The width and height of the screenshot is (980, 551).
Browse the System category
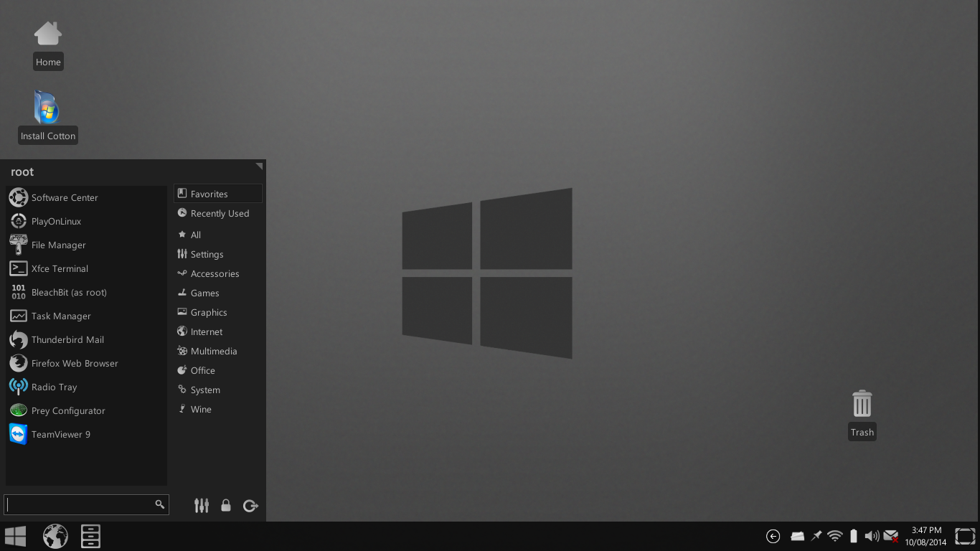[x=218, y=390]
